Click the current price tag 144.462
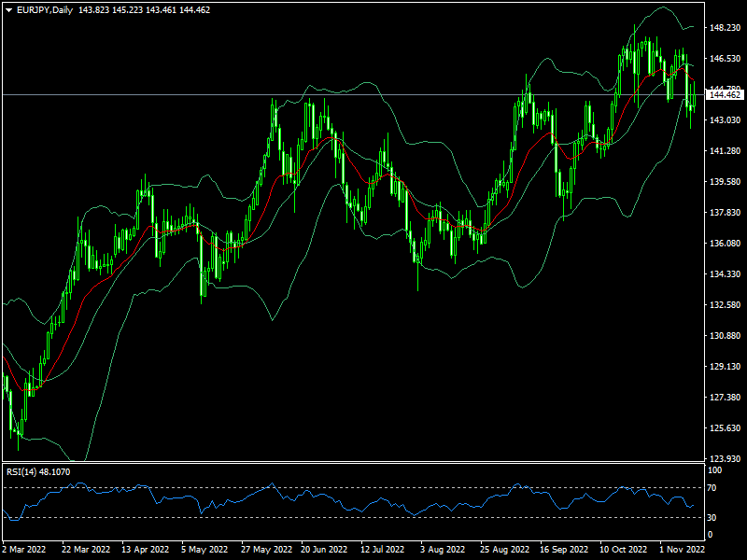747x560 pixels. [725, 95]
